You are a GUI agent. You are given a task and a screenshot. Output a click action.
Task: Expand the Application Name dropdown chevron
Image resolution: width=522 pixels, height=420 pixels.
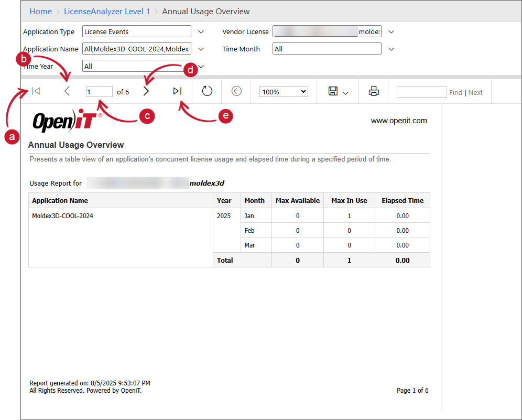pyautogui.click(x=201, y=49)
